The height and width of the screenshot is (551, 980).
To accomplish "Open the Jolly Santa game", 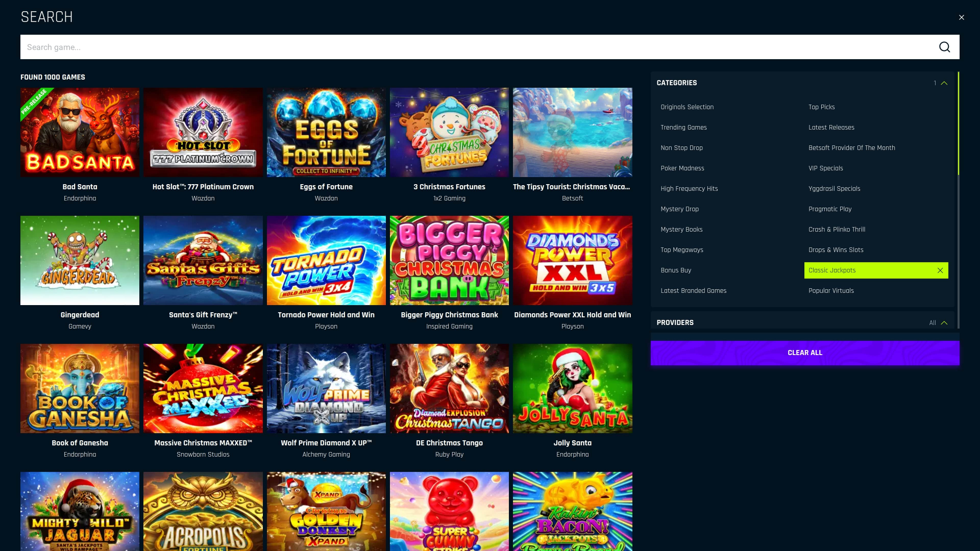I will pyautogui.click(x=573, y=388).
